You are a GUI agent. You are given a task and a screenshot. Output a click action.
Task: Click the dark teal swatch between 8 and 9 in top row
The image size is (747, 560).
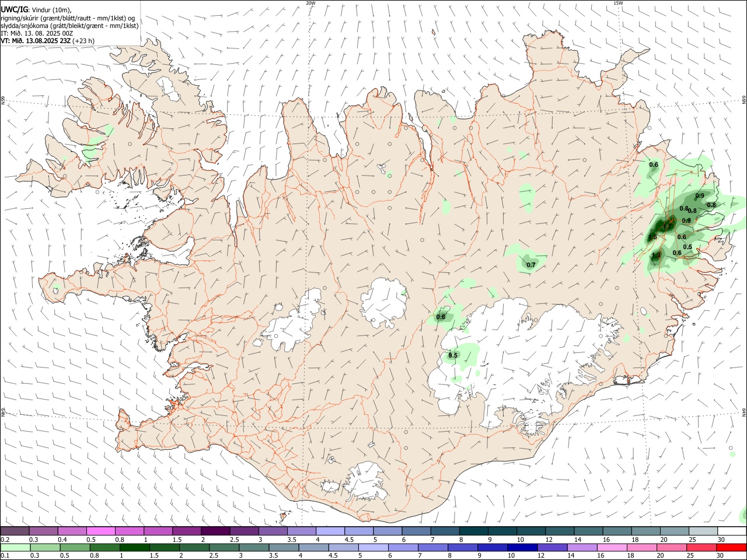click(474, 531)
